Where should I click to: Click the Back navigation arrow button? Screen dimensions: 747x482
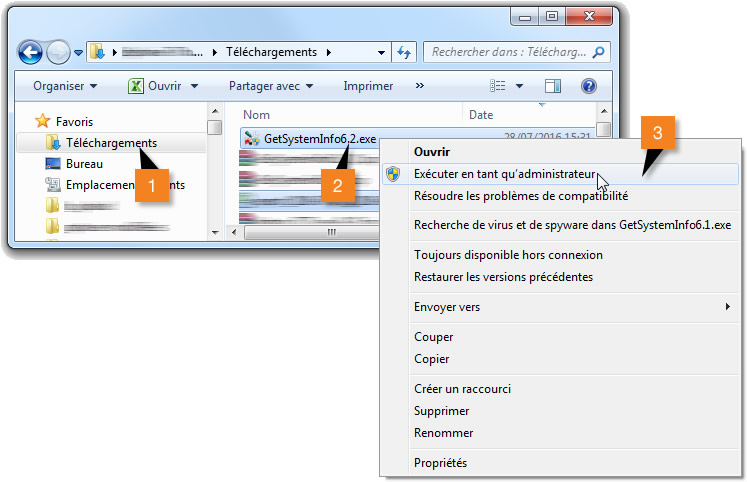click(31, 52)
